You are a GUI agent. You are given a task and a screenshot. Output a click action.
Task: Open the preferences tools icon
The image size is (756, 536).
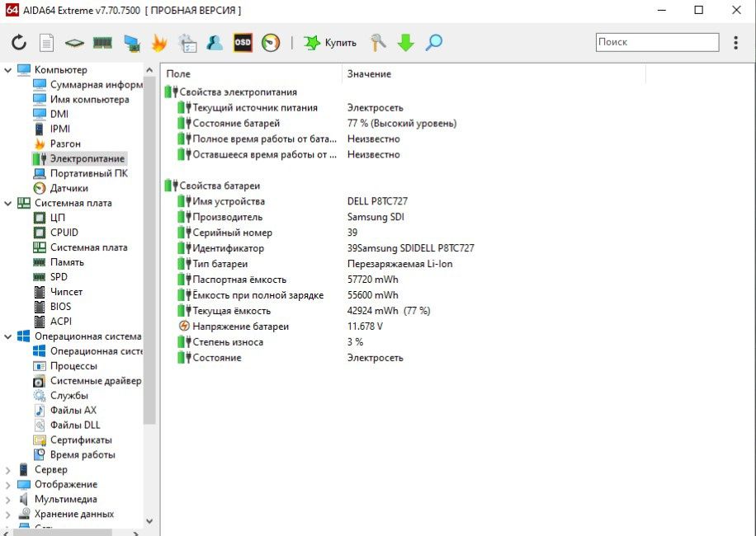click(x=378, y=42)
